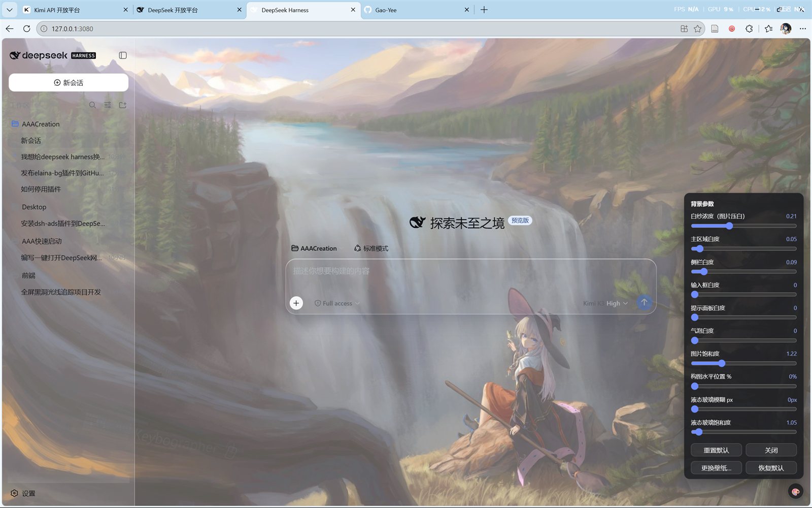
Task: Click the 关闭 button in the background panel
Action: point(771,450)
